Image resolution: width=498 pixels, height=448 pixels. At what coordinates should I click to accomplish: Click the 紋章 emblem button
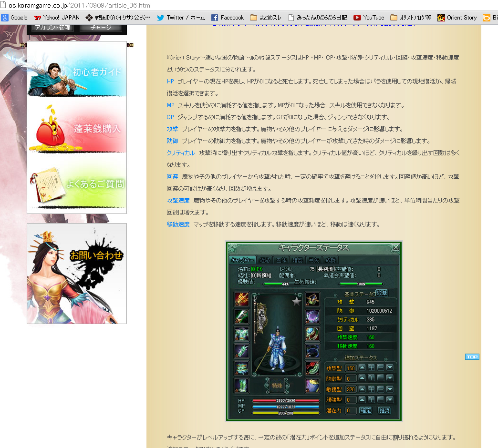coord(382,293)
